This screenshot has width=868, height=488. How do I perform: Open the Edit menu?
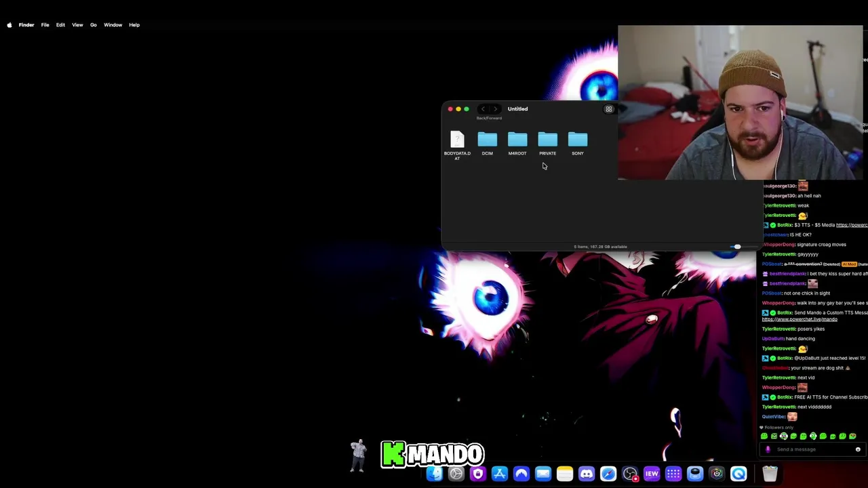(x=60, y=25)
